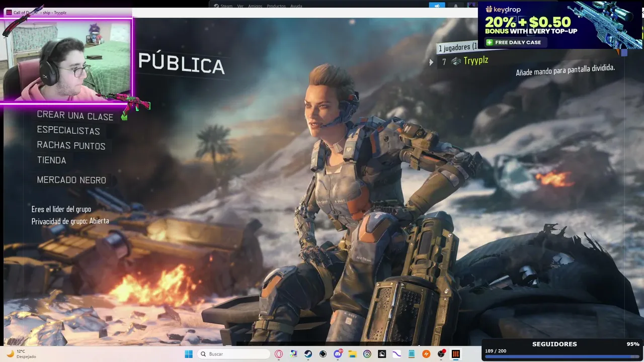The width and height of the screenshot is (644, 362).
Task: Open the Especialistas menu option
Action: click(68, 131)
